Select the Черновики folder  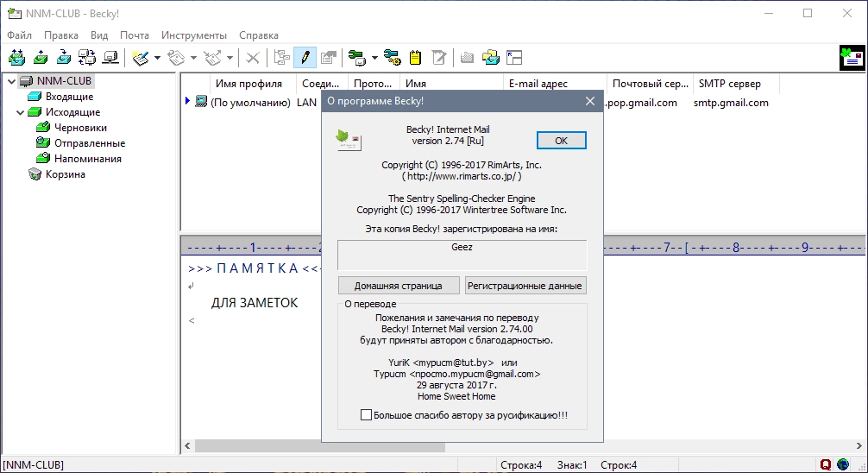tap(80, 128)
